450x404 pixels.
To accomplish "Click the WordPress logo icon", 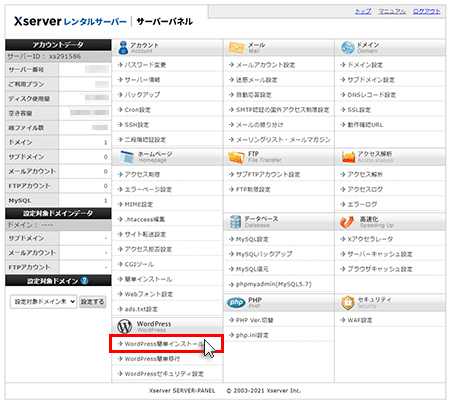I will tap(125, 326).
